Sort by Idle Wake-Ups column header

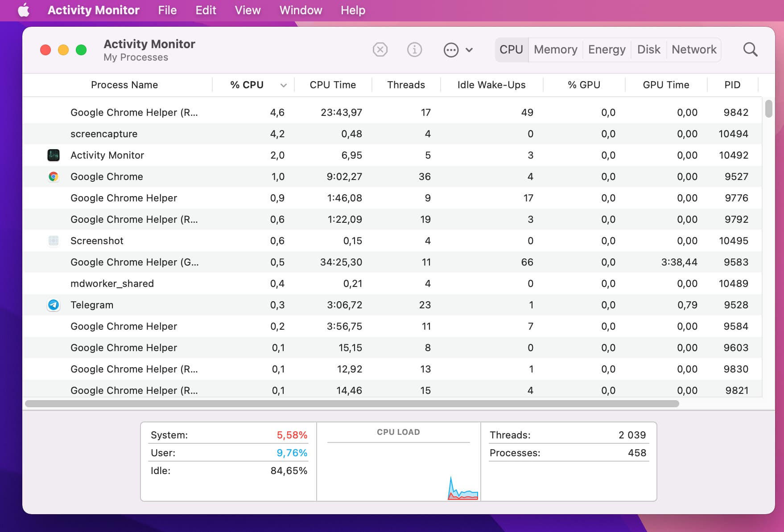coord(491,85)
